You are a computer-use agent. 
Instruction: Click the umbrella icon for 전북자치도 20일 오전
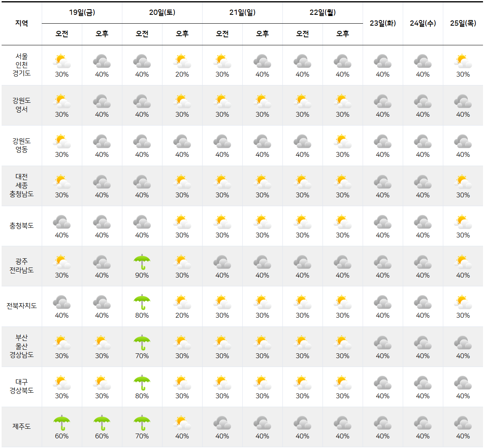(142, 302)
